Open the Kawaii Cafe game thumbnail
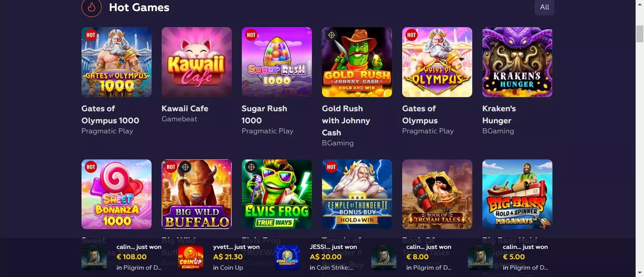The height and width of the screenshot is (277, 644). pos(197,62)
